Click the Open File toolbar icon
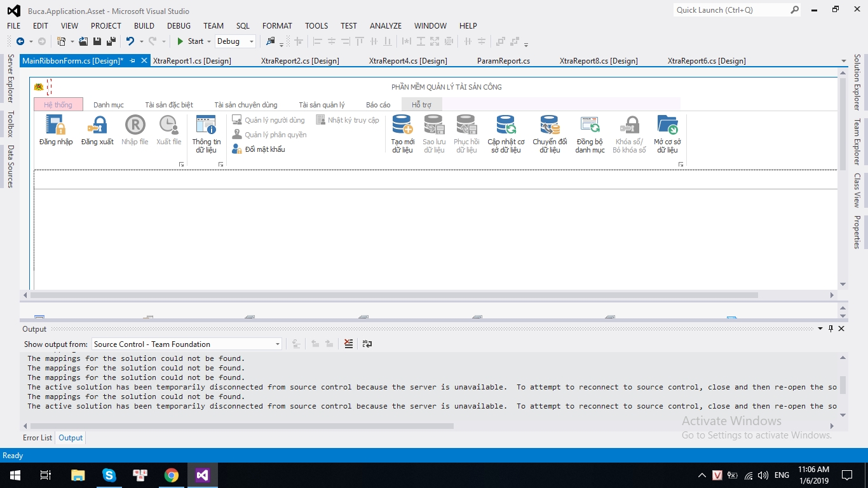The image size is (868, 488). coord(83,41)
